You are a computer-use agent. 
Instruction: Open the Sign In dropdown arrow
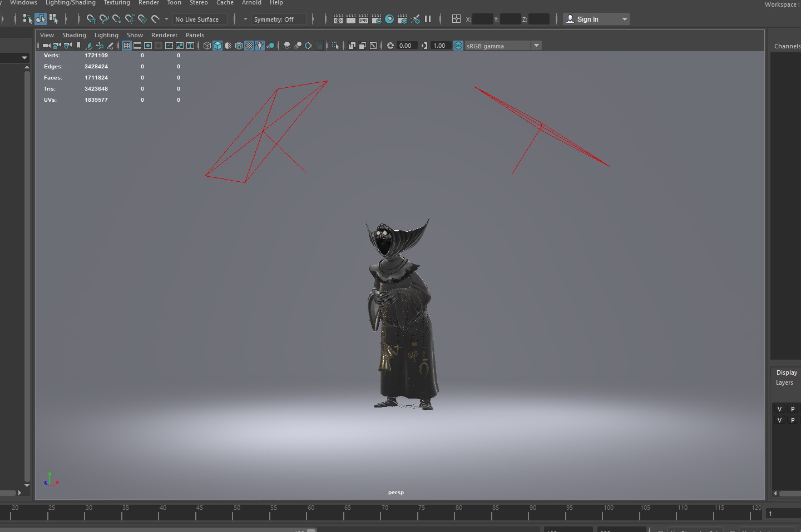[625, 19]
